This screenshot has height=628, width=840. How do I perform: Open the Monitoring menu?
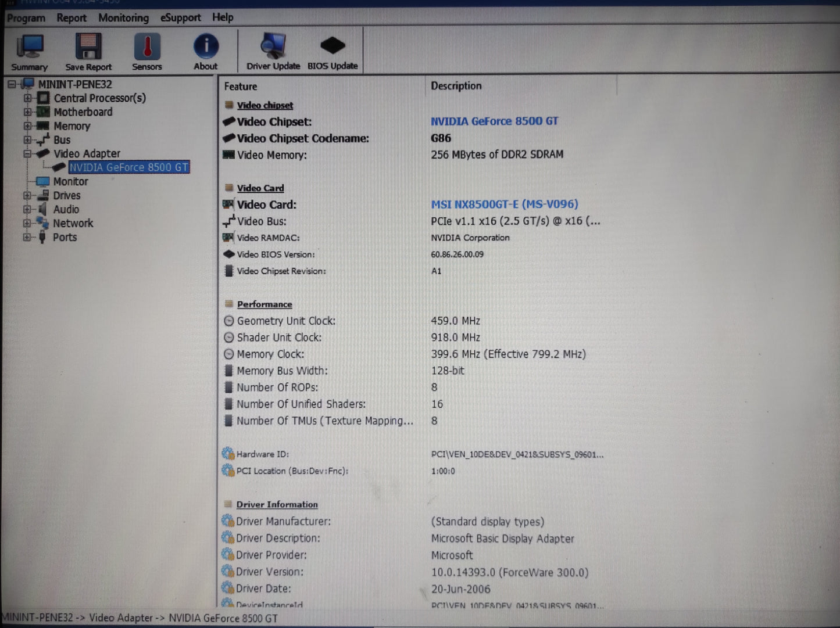[x=123, y=18]
